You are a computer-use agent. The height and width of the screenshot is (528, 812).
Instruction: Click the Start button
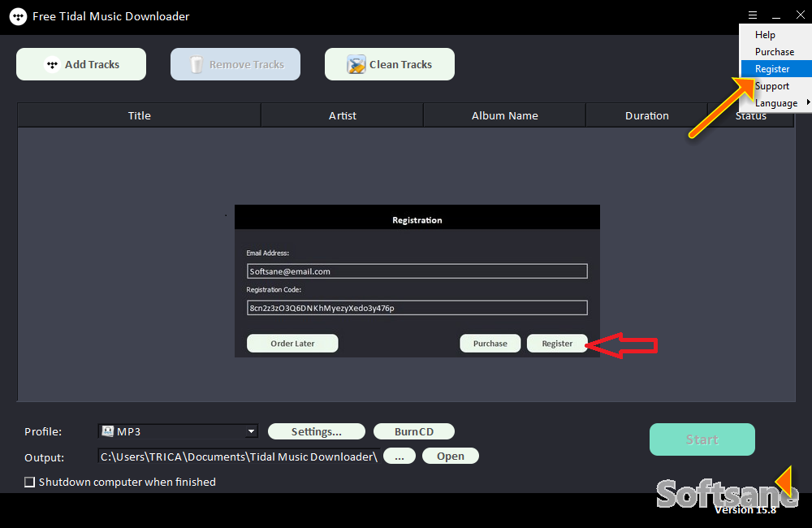tap(702, 439)
